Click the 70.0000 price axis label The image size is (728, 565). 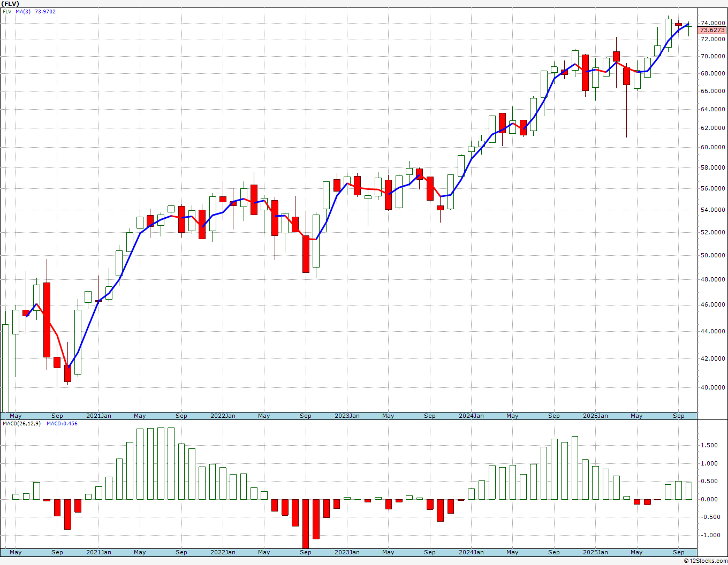coord(713,56)
